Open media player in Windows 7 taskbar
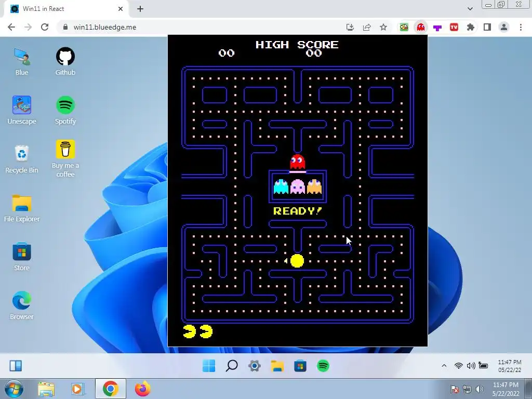Viewport: 532px width, 399px height. pos(78,389)
